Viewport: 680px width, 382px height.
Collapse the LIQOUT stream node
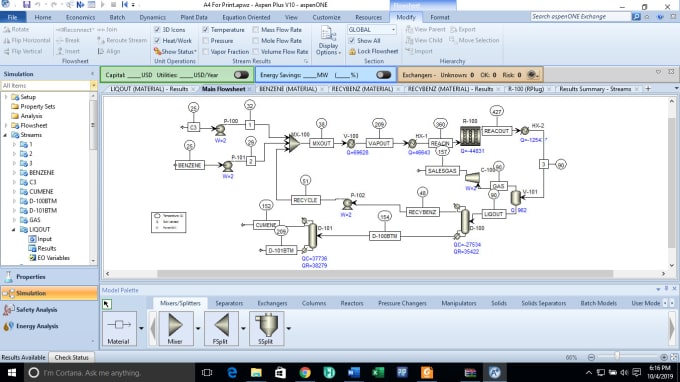point(14,229)
